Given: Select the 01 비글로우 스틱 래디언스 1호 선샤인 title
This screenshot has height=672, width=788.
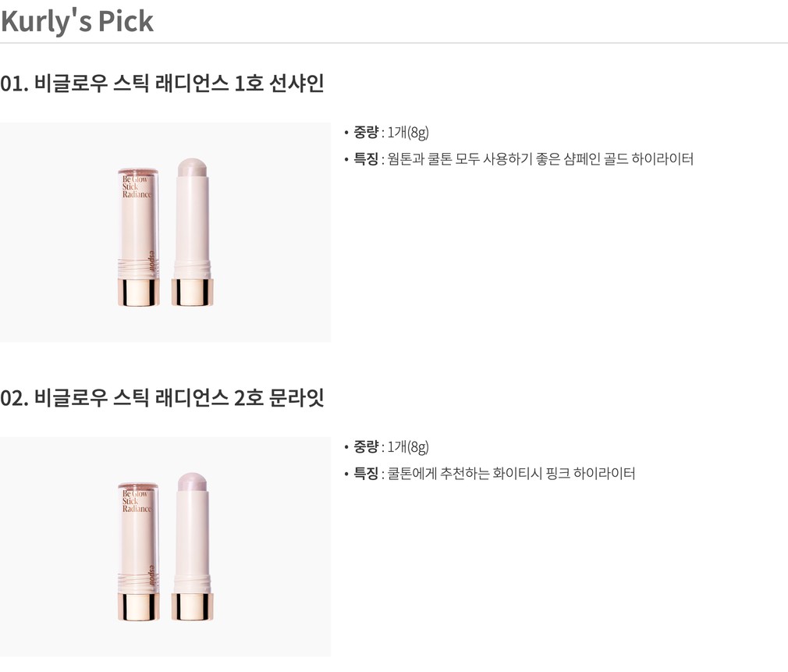Looking at the screenshot, I should click(x=162, y=84).
